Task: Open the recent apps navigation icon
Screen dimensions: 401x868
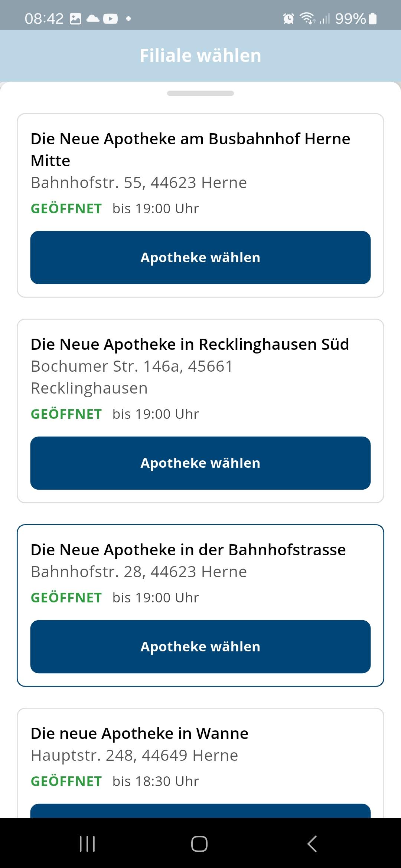Action: pos(88,844)
